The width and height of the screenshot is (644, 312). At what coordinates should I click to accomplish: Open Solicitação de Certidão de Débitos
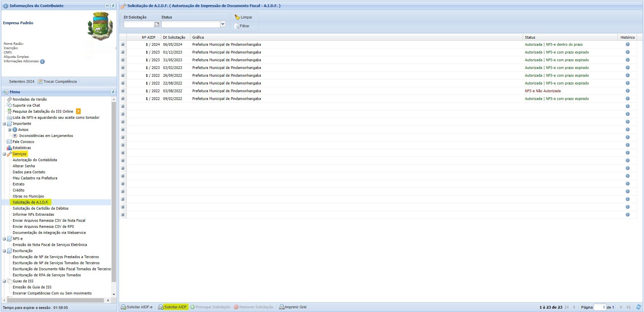[40, 208]
